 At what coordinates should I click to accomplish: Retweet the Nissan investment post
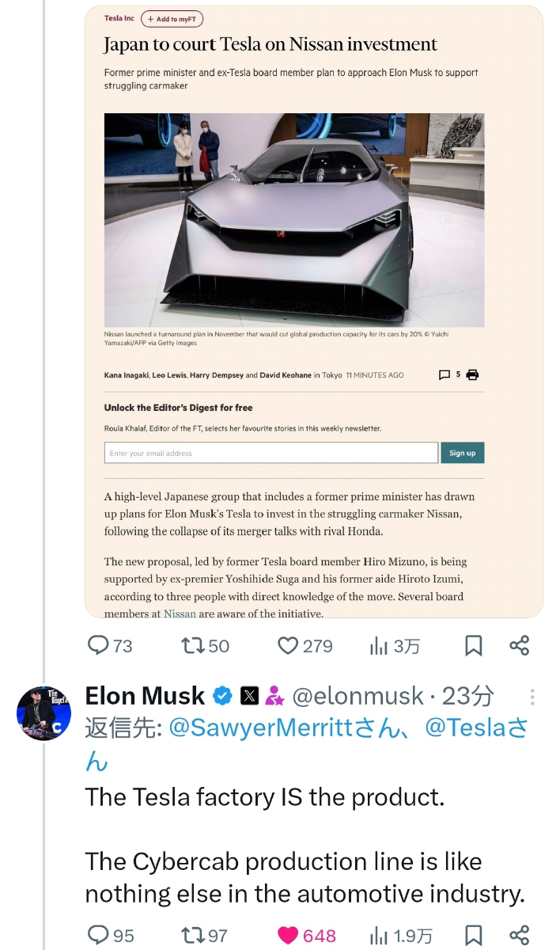tap(193, 646)
